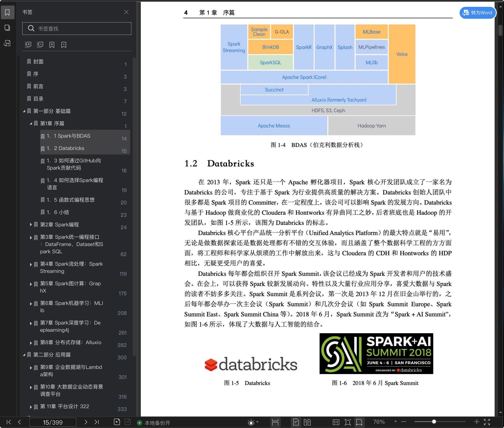This screenshot has width=504, height=428.
Task: Expand 第9章 企业数据湖 node
Action: coord(31,368)
